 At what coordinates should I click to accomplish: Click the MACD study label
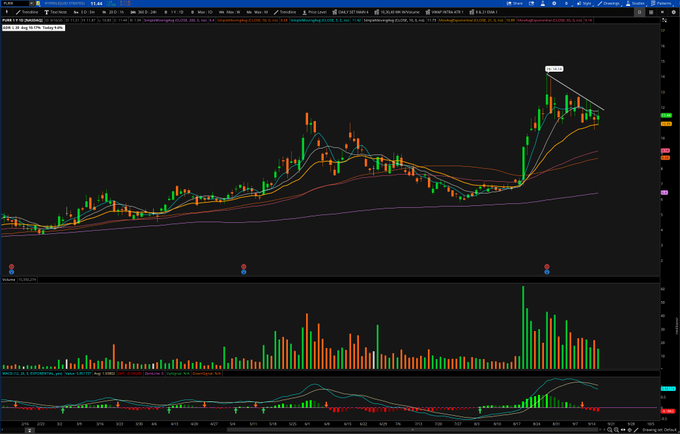33,373
